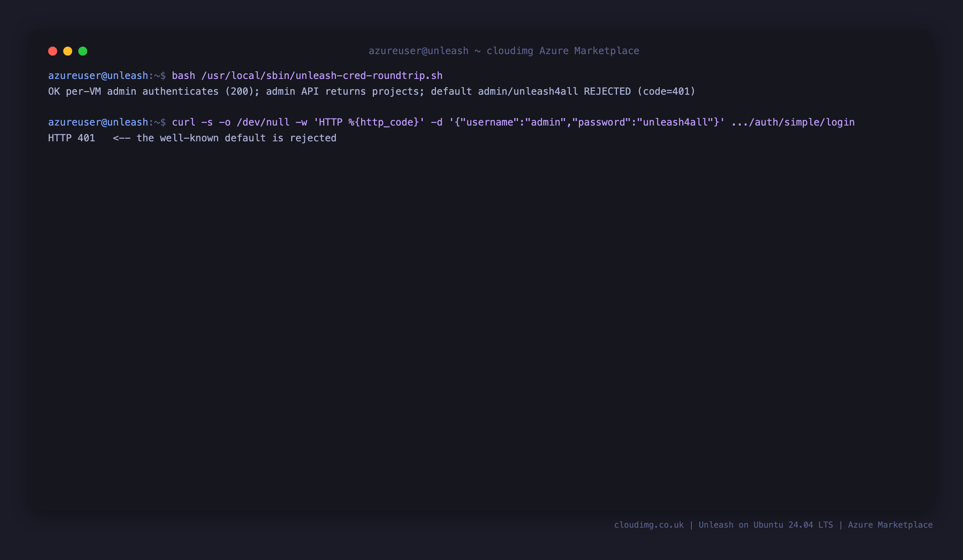Image resolution: width=963 pixels, height=560 pixels.
Task: Click the curl command beginning 'curl -s -o /dev/null'
Action: click(513, 122)
